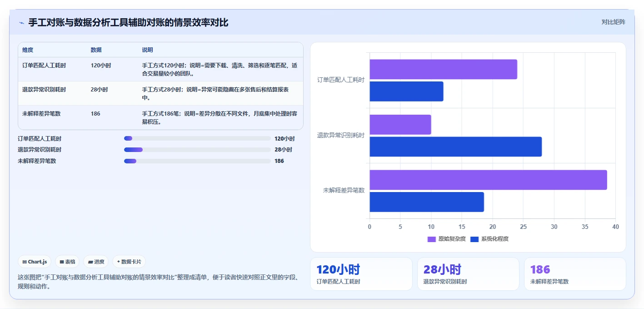Click the 186 progress value
Viewport: 644px width, 309px height.
279,161
